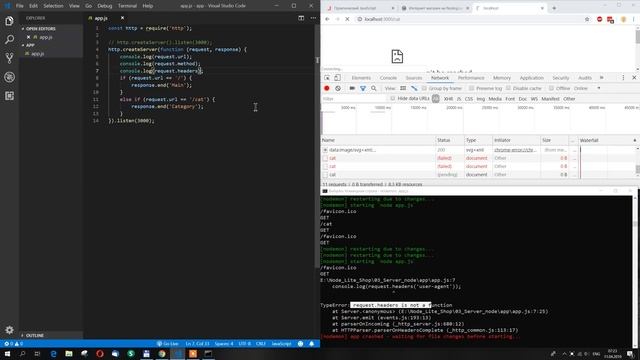Screen dimensions: 640x360
Task: Switch to the Console tab in DevTools
Action: (x=388, y=78)
